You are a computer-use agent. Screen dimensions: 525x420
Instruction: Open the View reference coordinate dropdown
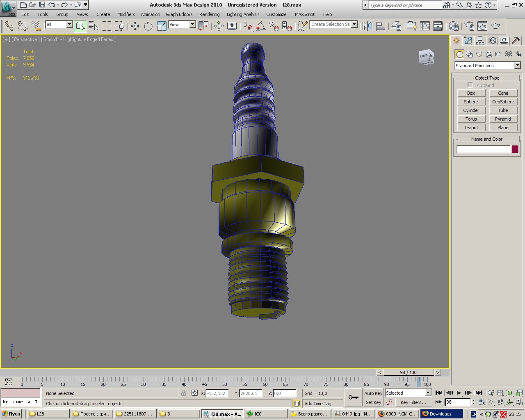click(192, 25)
